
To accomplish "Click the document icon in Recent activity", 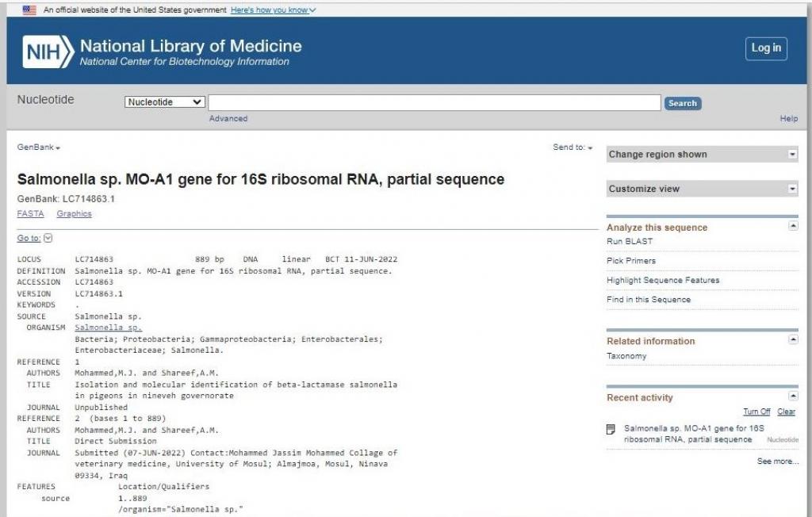I will [x=611, y=430].
